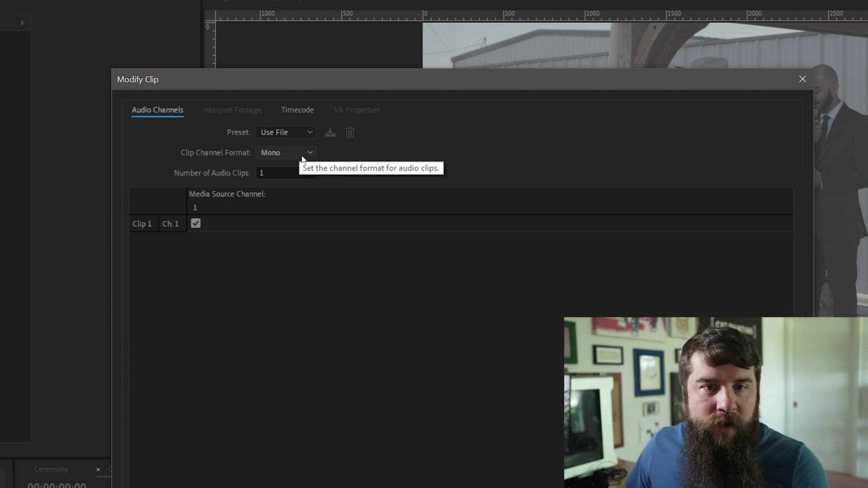Switch to VR Properties tab
868x488 pixels.
(x=357, y=110)
